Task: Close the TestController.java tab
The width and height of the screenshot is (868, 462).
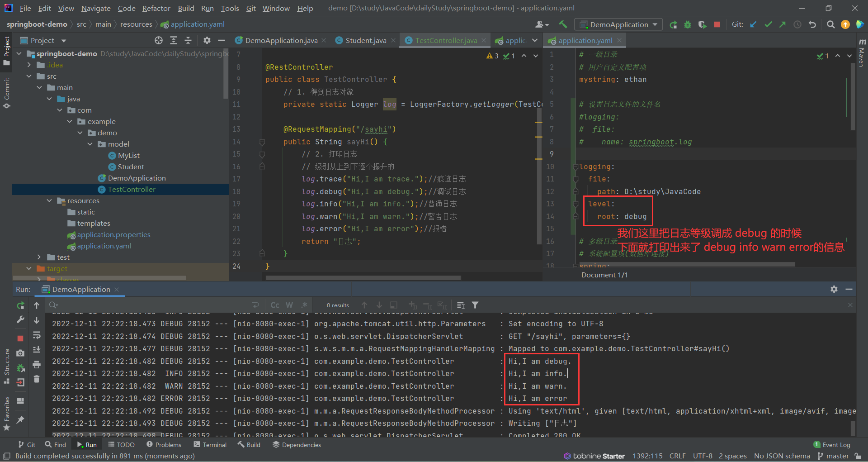Action: (484, 40)
